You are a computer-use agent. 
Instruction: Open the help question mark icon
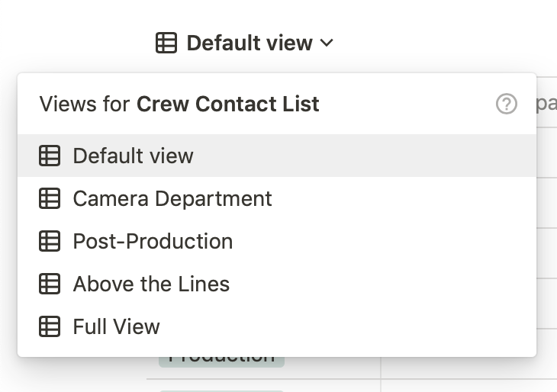(506, 104)
